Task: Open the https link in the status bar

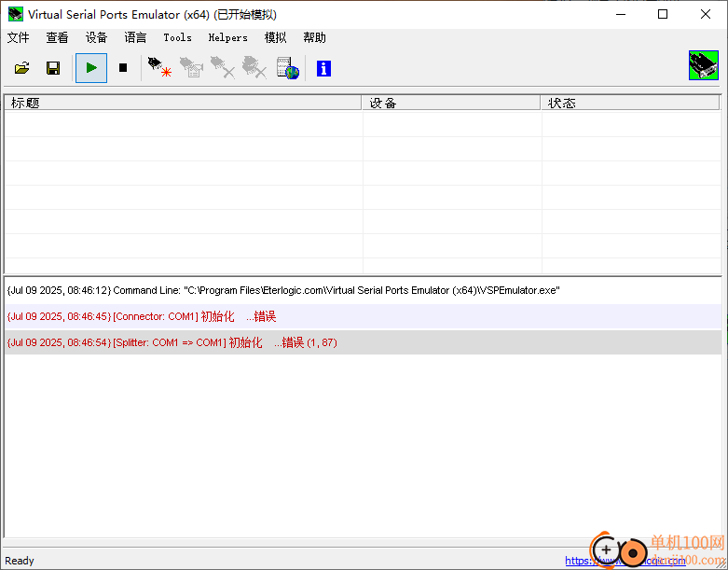Action: pyautogui.click(x=625, y=561)
